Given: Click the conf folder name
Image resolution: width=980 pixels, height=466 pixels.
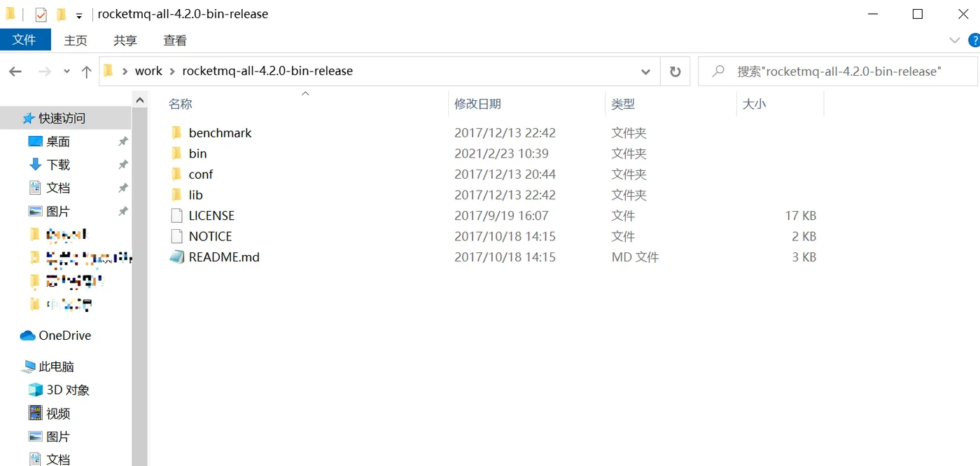Looking at the screenshot, I should (201, 174).
